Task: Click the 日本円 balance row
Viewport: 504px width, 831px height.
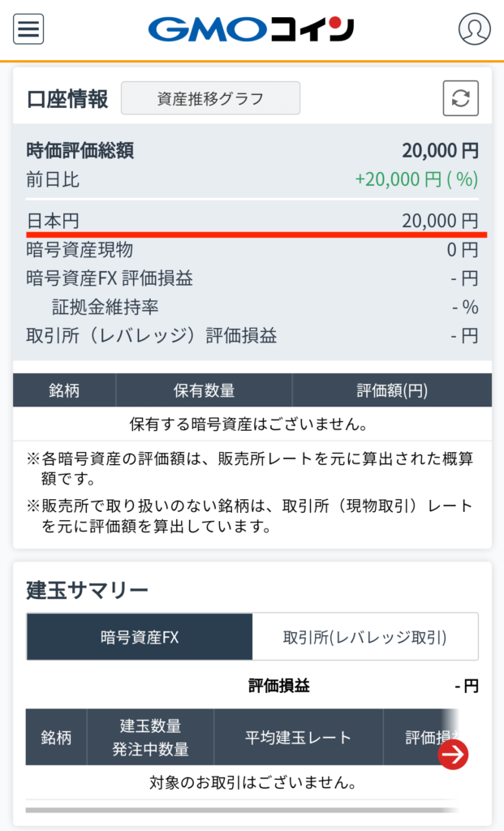Action: pyautogui.click(x=252, y=221)
